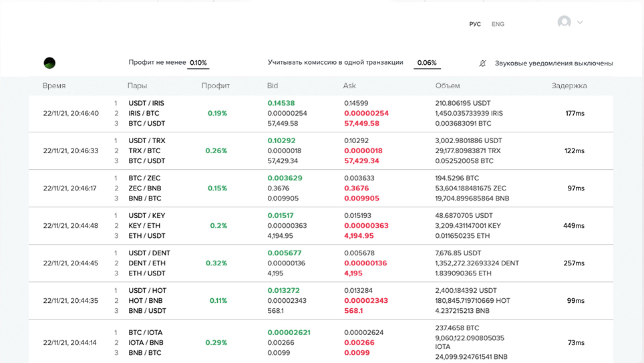Select the USDT / IRIS pair

point(146,104)
